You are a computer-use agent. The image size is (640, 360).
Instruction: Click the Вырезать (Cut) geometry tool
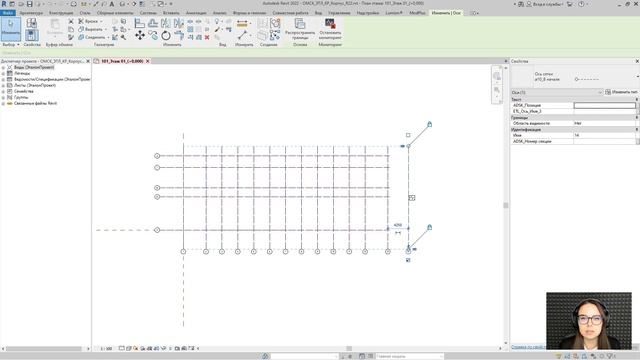coord(93,29)
